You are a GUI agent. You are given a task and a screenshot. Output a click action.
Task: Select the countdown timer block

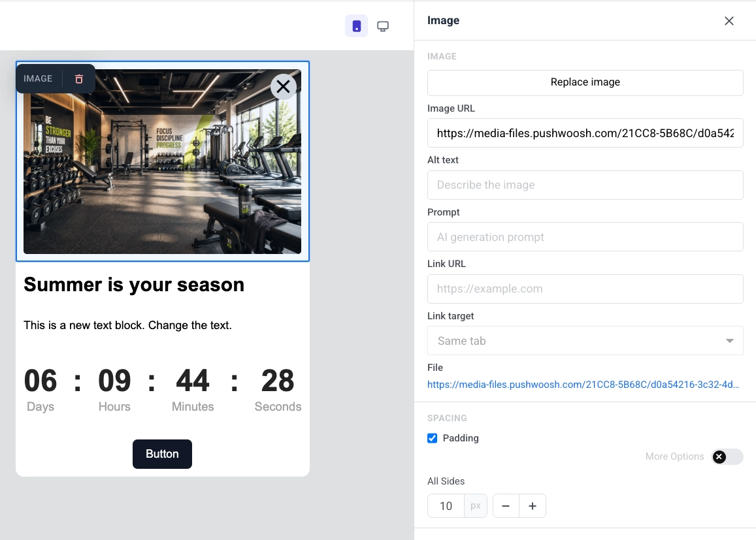(x=163, y=390)
